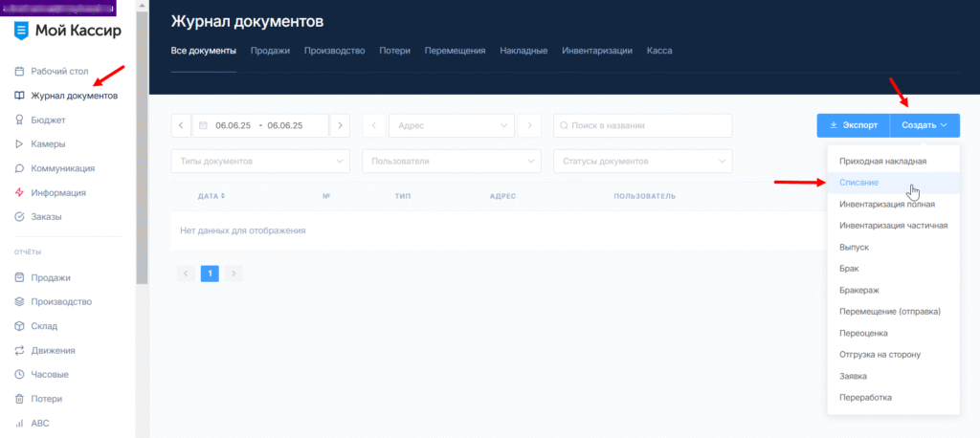The height and width of the screenshot is (438, 980).
Task: Sort table by ДАТА column arrows
Action: click(222, 196)
